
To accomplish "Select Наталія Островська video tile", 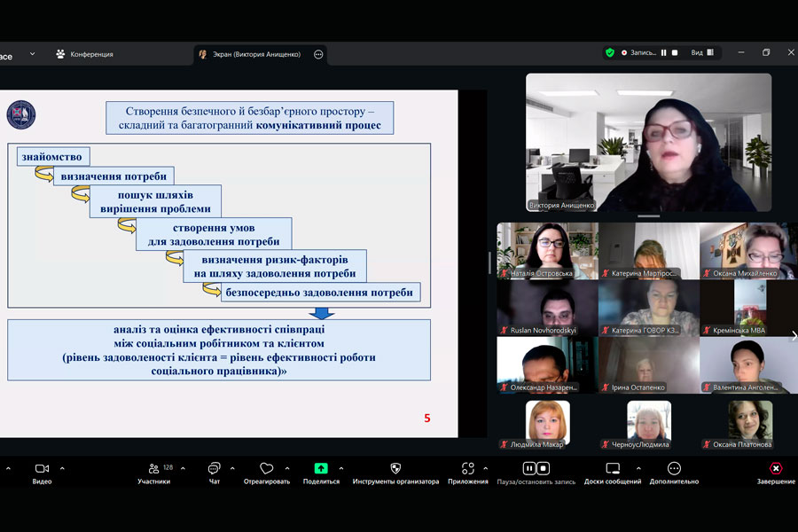I will 547,251.
